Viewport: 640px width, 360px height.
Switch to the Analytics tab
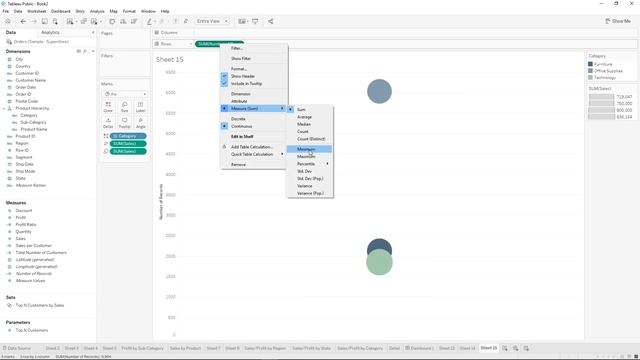(x=50, y=32)
